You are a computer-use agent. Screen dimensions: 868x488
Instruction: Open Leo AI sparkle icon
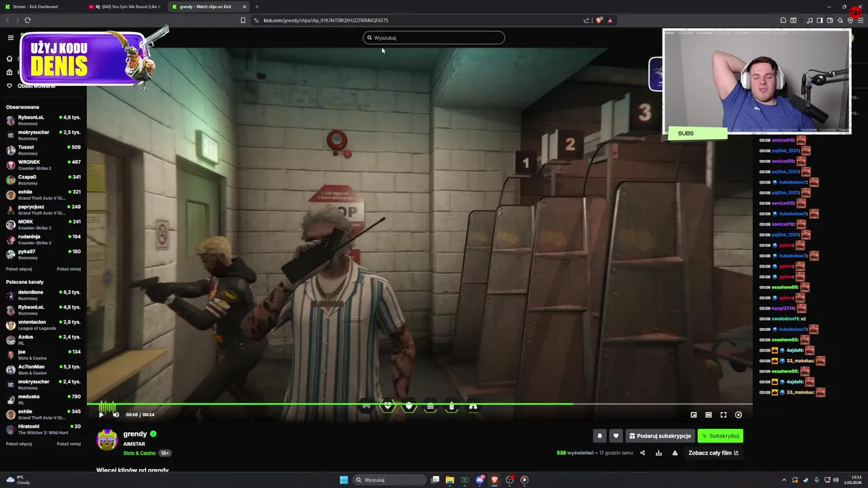click(x=840, y=20)
